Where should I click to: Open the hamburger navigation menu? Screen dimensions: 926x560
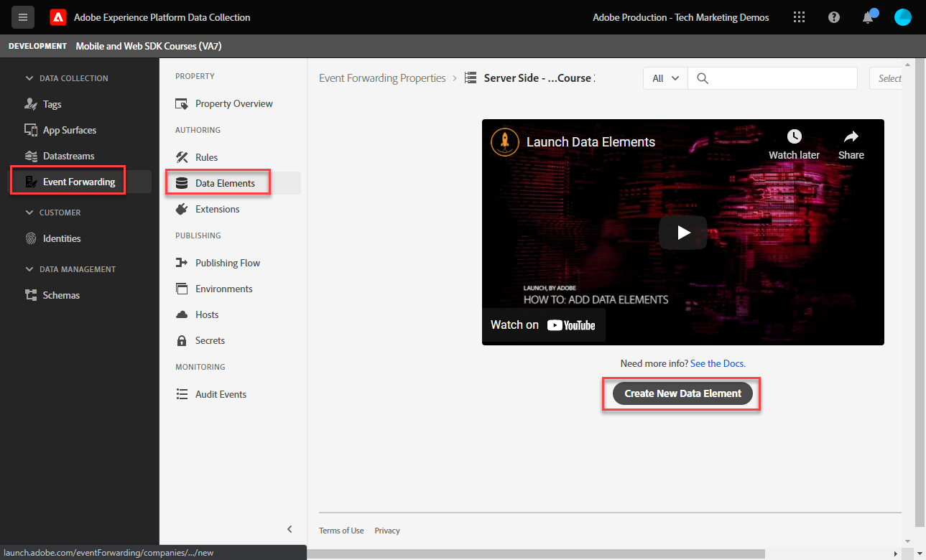(x=23, y=17)
